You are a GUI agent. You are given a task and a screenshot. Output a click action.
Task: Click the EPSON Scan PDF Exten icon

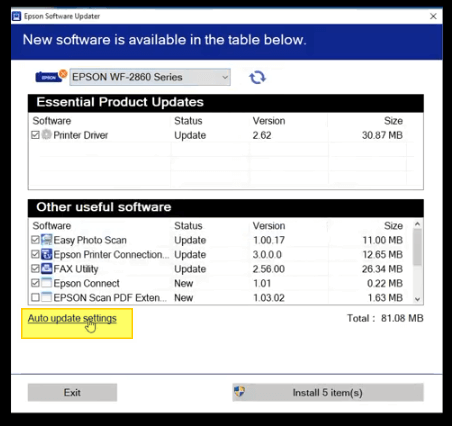point(46,297)
